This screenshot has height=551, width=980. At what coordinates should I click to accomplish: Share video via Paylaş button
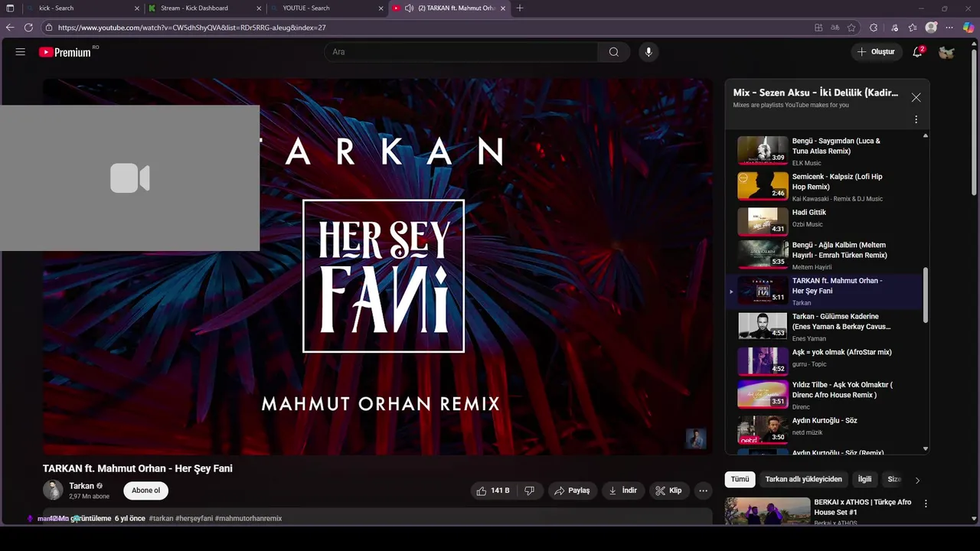572,491
